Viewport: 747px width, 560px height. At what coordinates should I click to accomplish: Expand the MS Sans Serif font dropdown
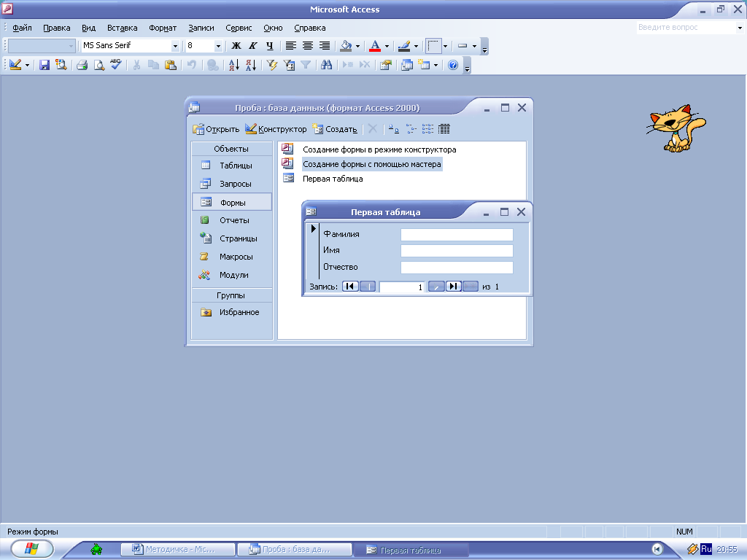175,46
